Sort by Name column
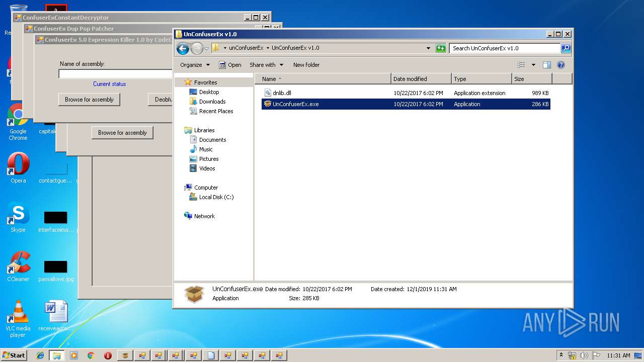Image resolution: width=644 pixels, height=362 pixels. pos(323,79)
